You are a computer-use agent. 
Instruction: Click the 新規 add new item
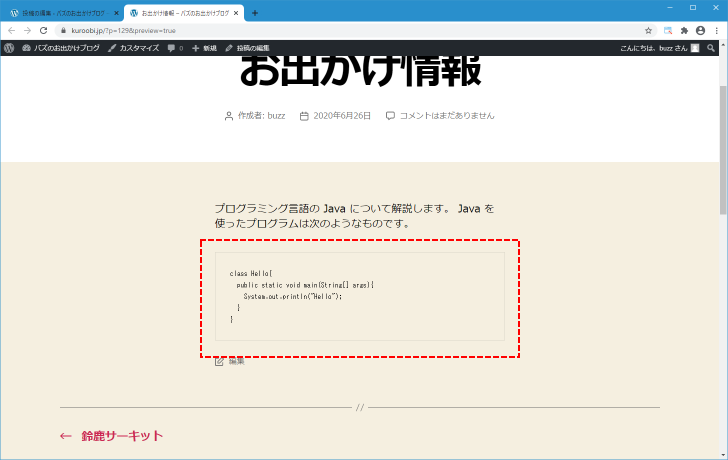(x=204, y=48)
